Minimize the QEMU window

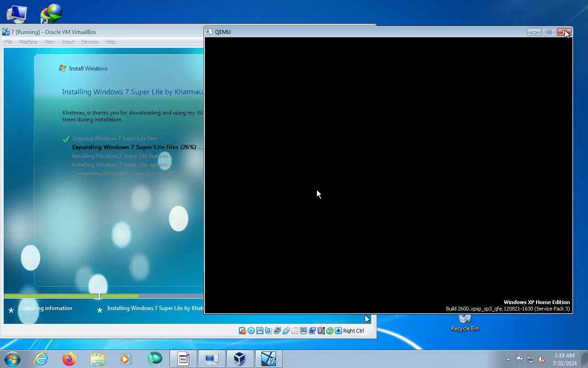534,32
